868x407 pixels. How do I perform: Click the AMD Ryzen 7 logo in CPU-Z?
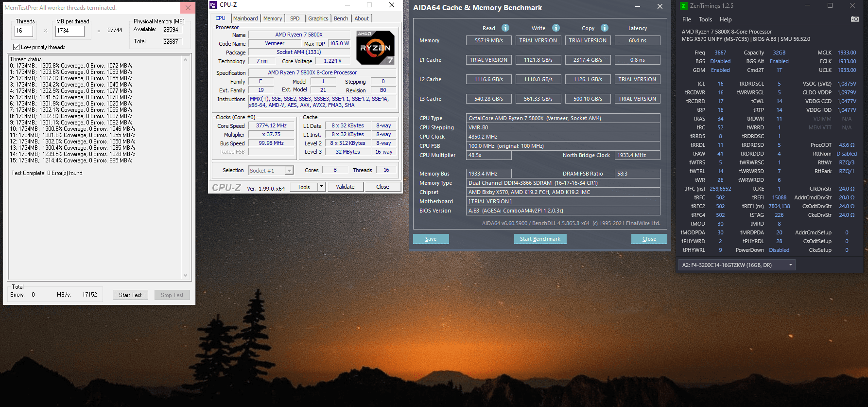tap(375, 48)
